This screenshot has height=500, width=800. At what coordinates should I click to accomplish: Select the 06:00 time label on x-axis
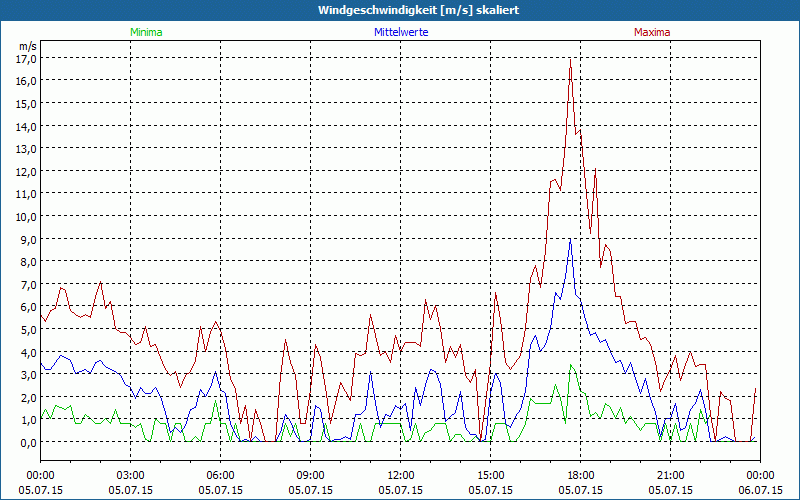coord(220,475)
